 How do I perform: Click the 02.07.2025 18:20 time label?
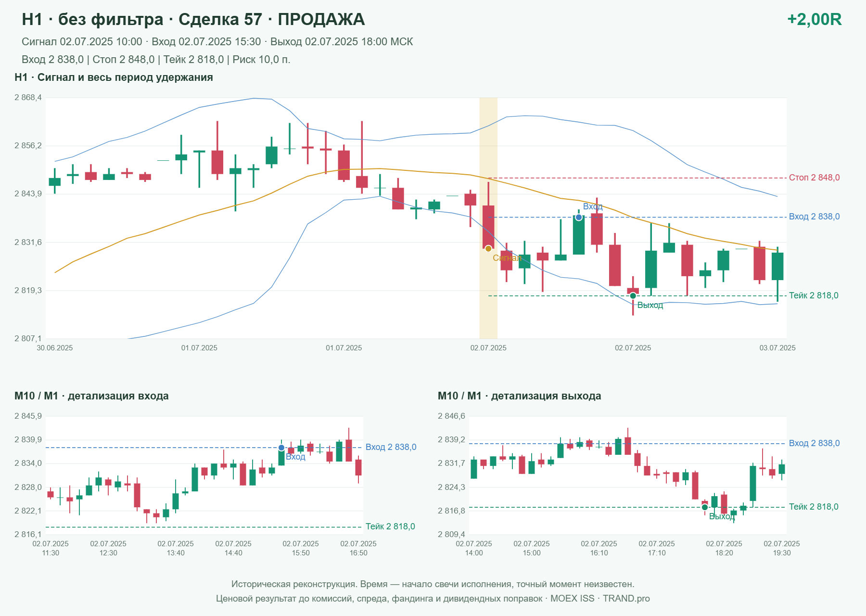coord(724,548)
